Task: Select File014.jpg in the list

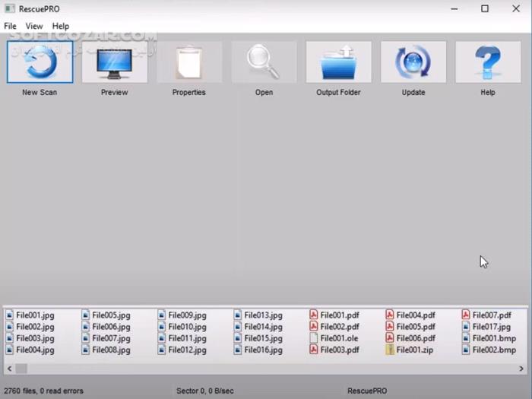Action: (x=258, y=327)
